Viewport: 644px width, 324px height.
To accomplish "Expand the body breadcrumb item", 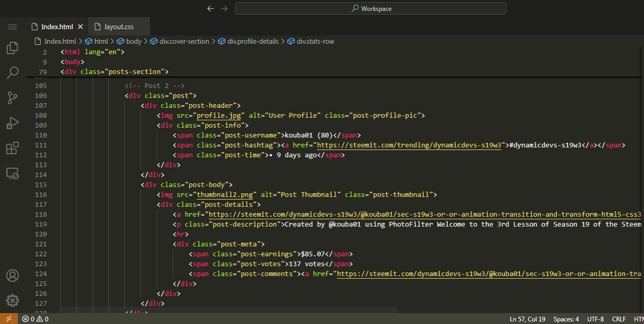I will (x=133, y=41).
